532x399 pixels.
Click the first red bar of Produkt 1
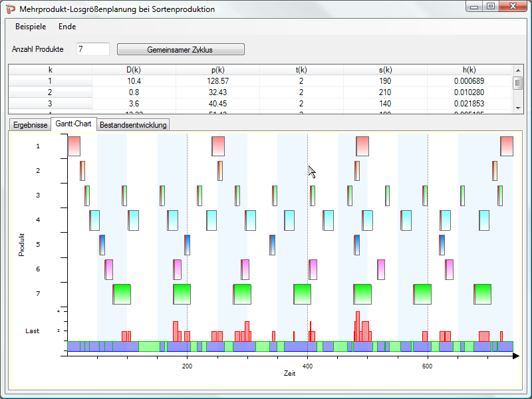point(74,146)
